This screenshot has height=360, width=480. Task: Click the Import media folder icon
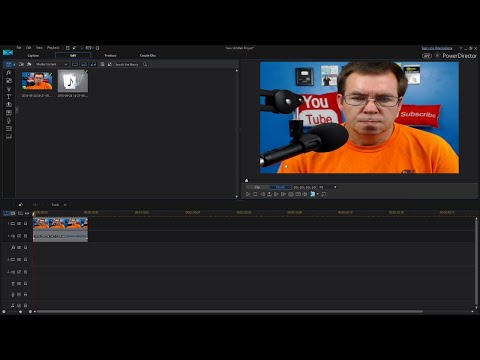tap(21, 64)
